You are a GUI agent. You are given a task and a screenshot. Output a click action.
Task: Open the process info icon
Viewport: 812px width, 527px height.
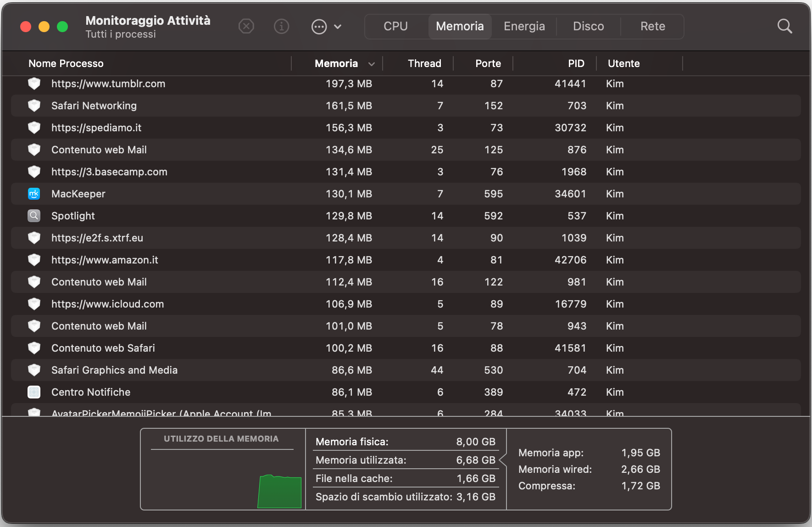pos(282,26)
